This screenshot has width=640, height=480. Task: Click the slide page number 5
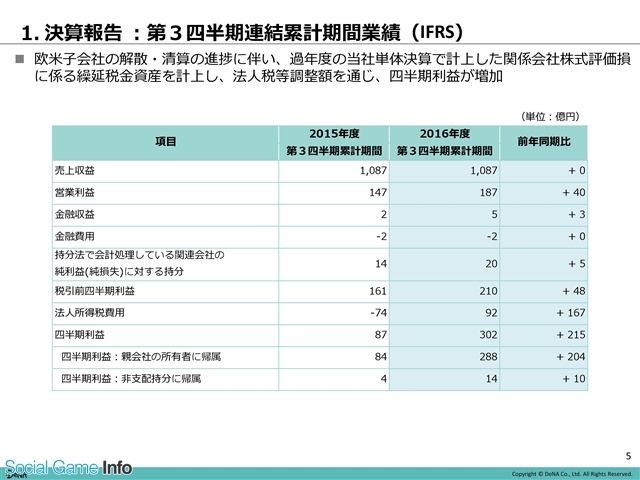(x=628, y=456)
